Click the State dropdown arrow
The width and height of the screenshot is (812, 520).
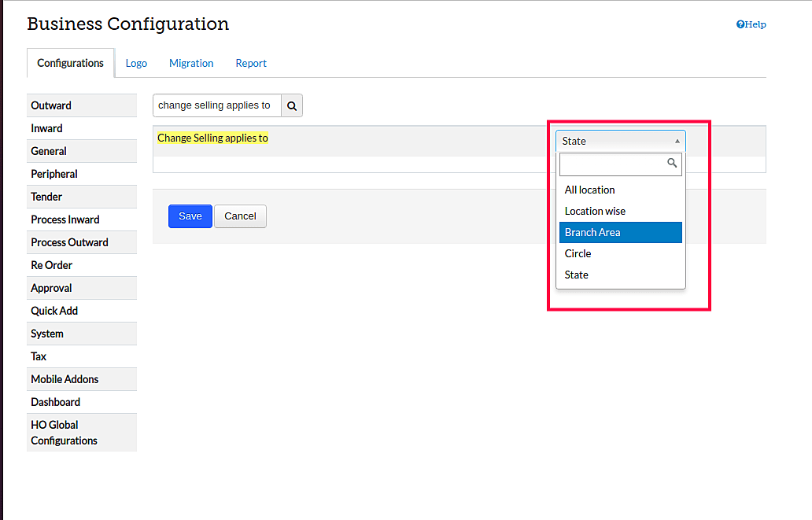point(677,141)
